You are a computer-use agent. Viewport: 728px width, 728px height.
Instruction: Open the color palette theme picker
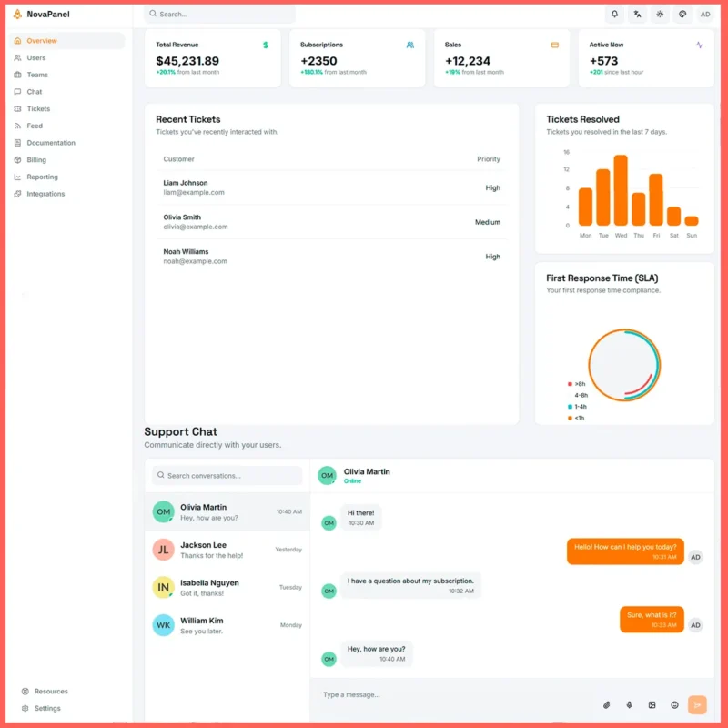coord(682,15)
